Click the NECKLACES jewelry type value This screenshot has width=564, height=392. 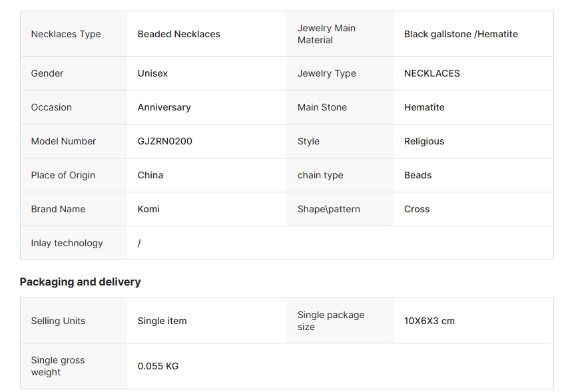pyautogui.click(x=431, y=73)
